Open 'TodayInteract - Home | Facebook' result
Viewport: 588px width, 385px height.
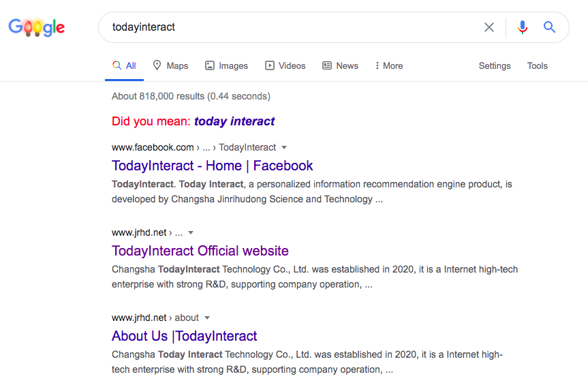point(212,166)
